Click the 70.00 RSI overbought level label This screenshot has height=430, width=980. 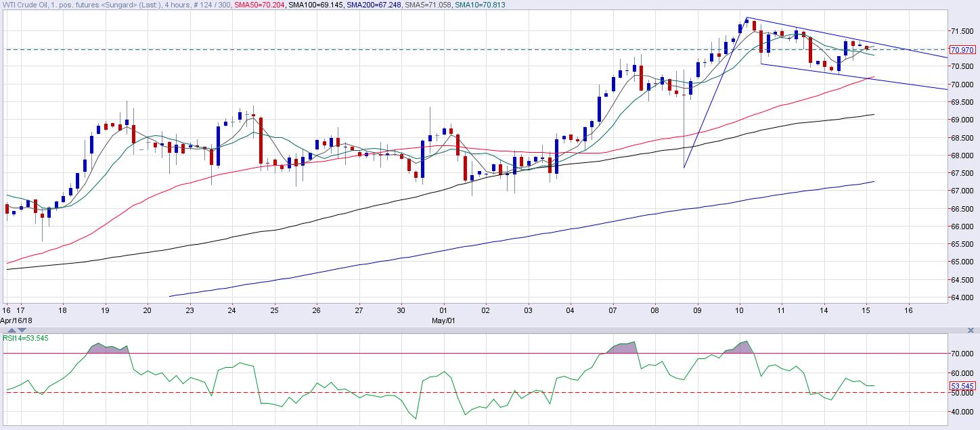pos(964,354)
